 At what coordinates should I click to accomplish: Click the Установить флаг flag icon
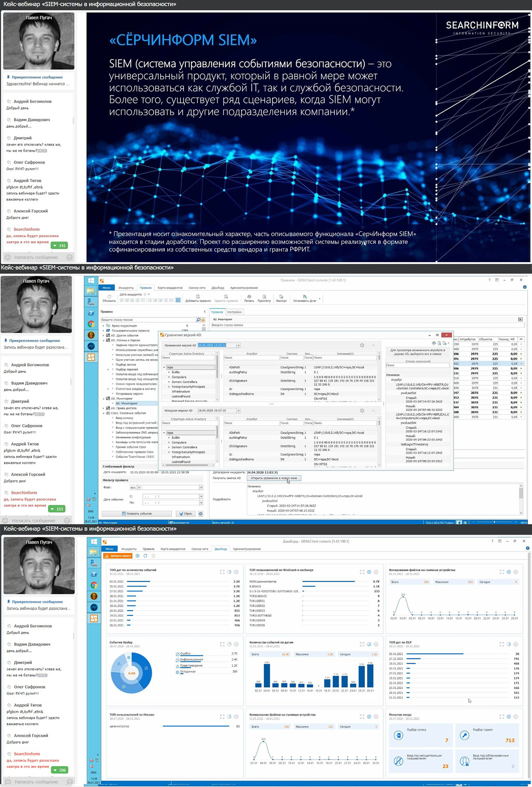click(x=305, y=296)
